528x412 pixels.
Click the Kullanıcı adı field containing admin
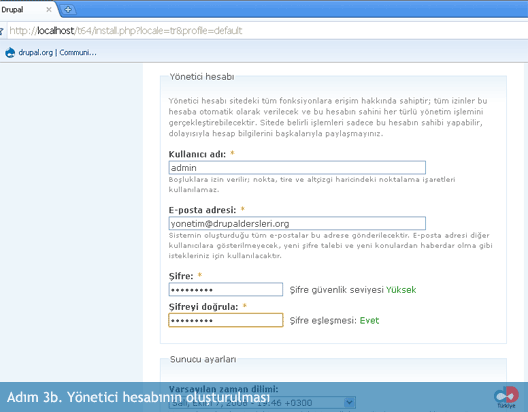297,168
